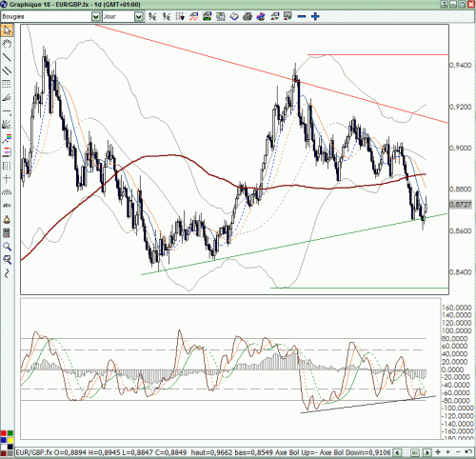Image resolution: width=476 pixels, height=459 pixels.
Task: Select the Fibonacci arcs tool
Action: point(7,192)
